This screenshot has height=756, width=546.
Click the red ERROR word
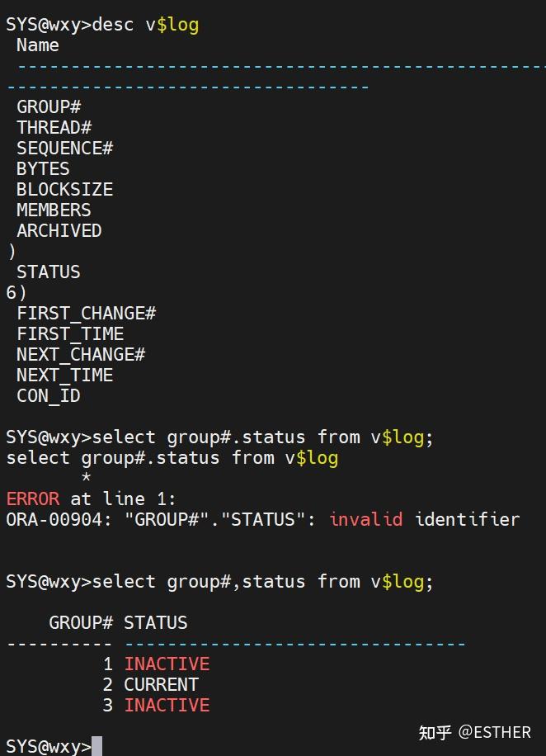click(32, 498)
